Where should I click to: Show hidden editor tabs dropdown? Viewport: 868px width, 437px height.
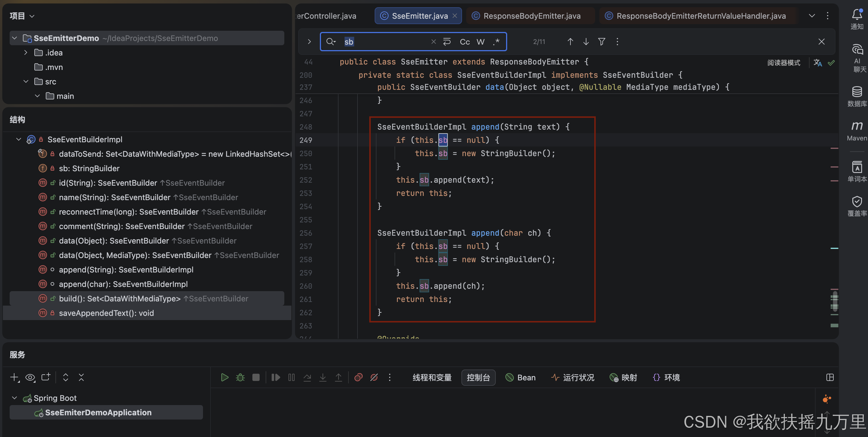[812, 16]
